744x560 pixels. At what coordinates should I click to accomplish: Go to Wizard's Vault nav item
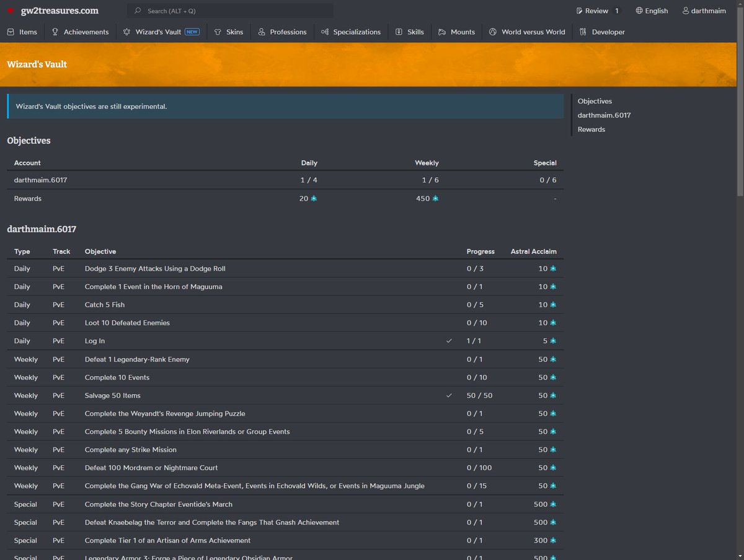[161, 32]
